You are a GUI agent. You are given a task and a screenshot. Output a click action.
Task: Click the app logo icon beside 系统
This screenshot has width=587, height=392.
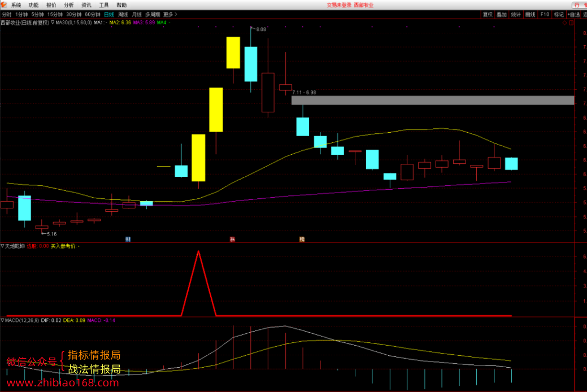[4, 5]
